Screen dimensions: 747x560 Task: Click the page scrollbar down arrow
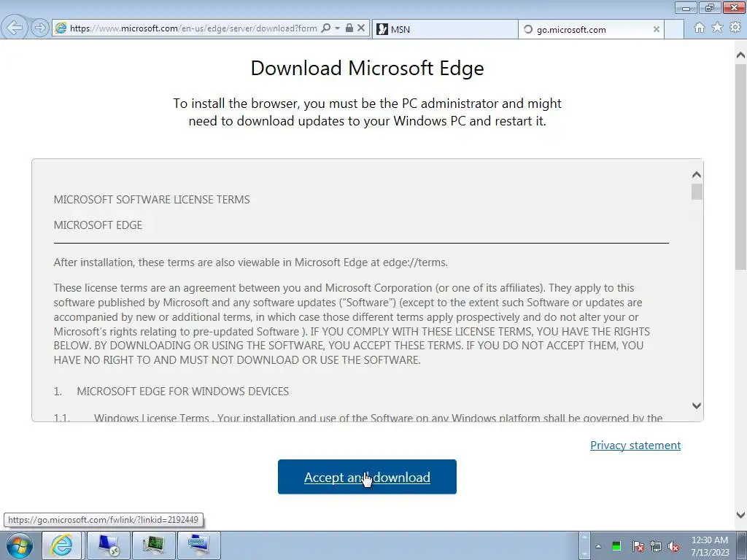(x=740, y=515)
